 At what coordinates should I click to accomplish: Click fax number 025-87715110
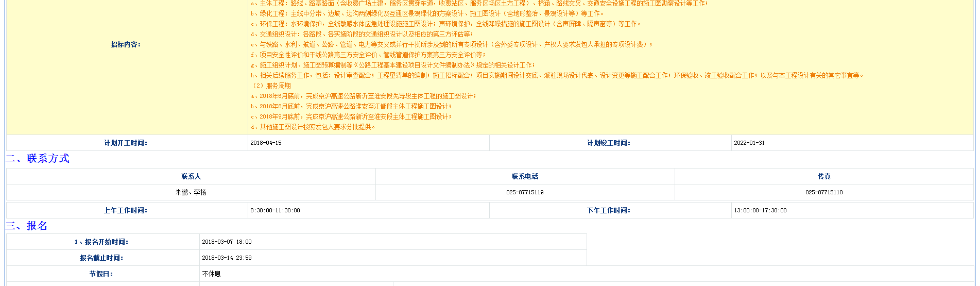pos(824,193)
